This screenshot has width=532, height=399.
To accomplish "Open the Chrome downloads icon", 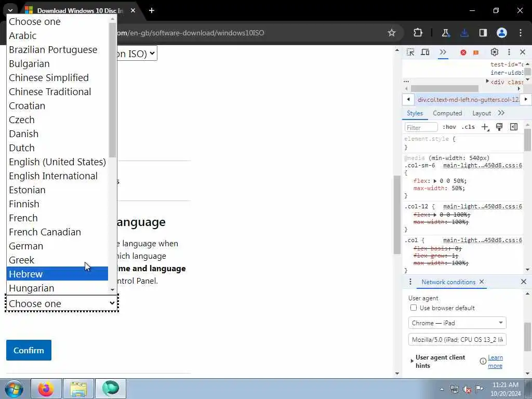I will click(464, 33).
